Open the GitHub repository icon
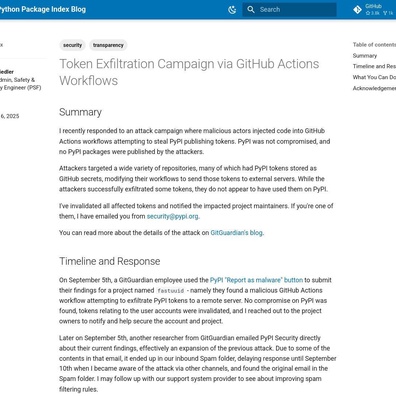 pos(357,10)
